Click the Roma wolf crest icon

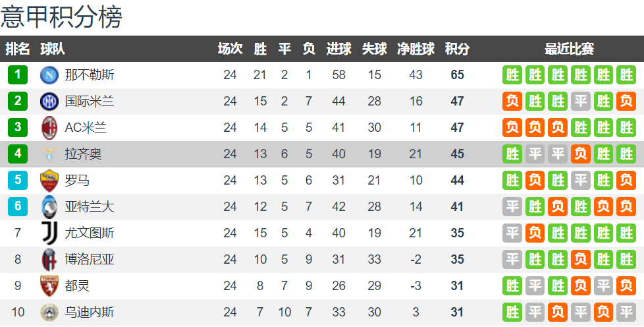[x=49, y=180]
